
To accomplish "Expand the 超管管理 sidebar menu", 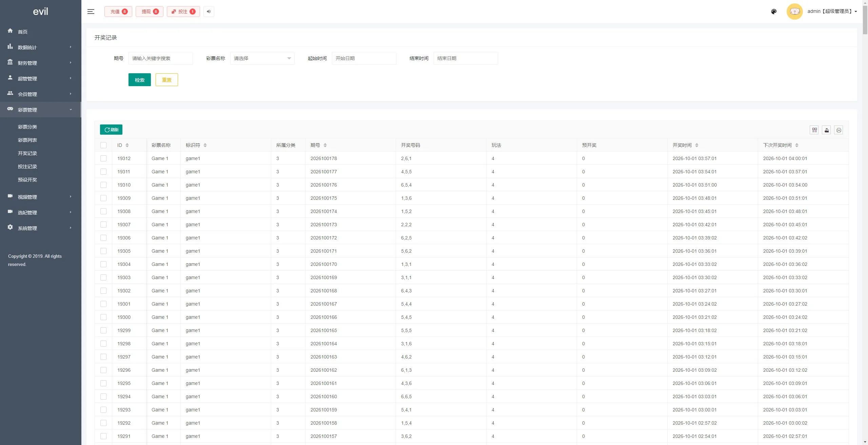I will tap(41, 78).
